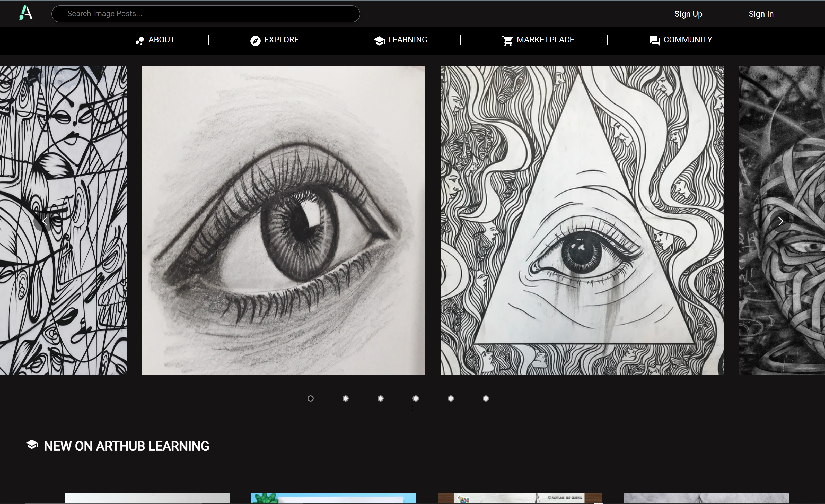Advance to next carousel slide arrow
Screen dimensions: 825x504
(x=780, y=221)
